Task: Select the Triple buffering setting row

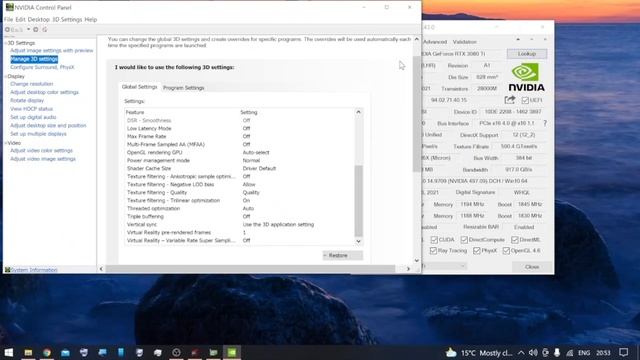Action: (x=240, y=216)
